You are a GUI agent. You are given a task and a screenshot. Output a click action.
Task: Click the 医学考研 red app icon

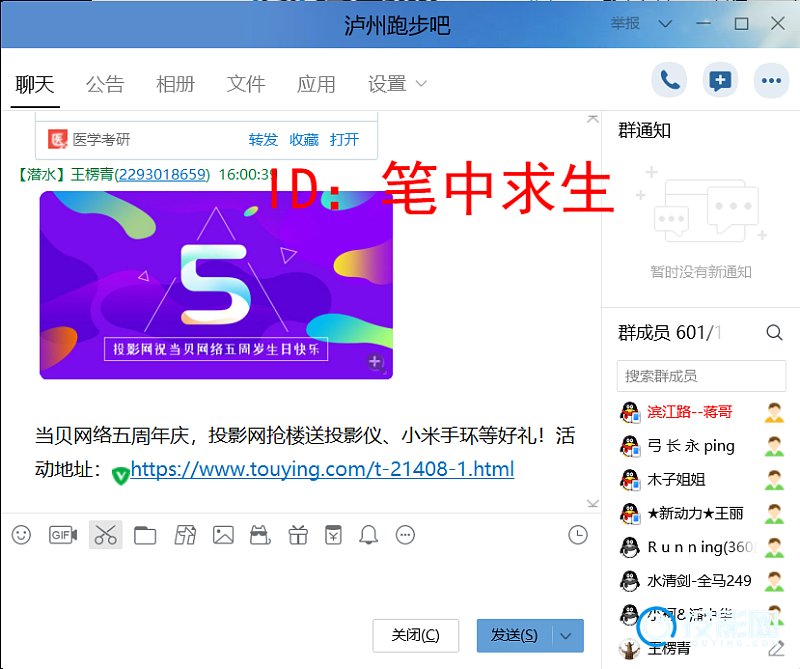(x=57, y=139)
